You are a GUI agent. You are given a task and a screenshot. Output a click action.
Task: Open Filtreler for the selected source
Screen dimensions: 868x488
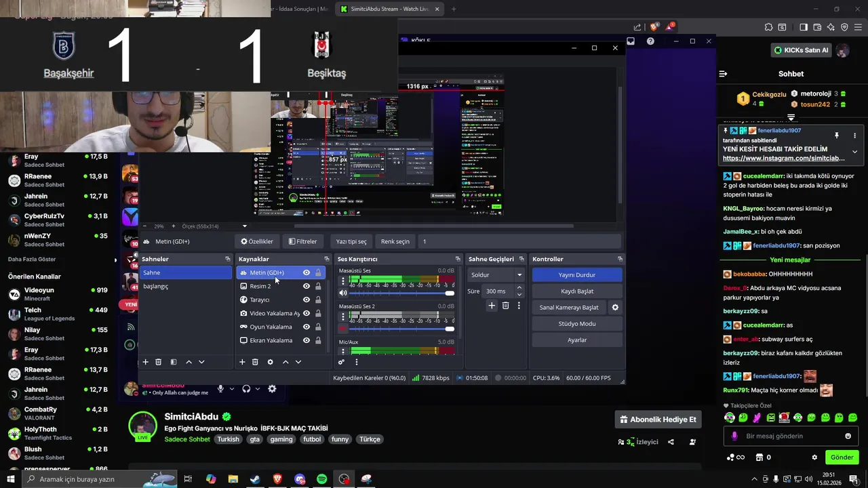[x=302, y=241]
